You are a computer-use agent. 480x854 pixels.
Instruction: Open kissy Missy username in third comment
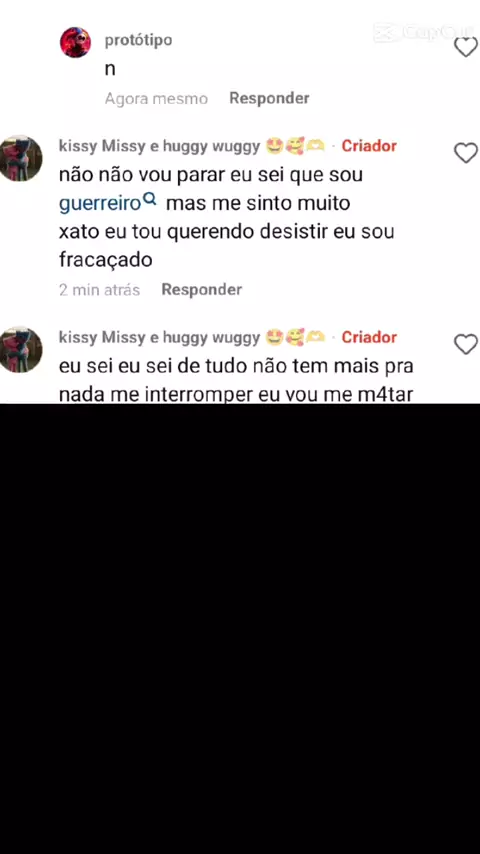(x=159, y=338)
